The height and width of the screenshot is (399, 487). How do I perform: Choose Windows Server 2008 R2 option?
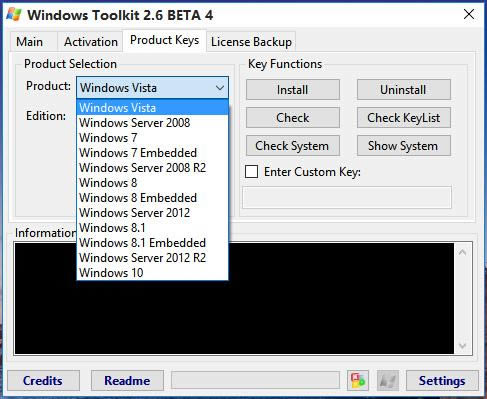pos(153,168)
